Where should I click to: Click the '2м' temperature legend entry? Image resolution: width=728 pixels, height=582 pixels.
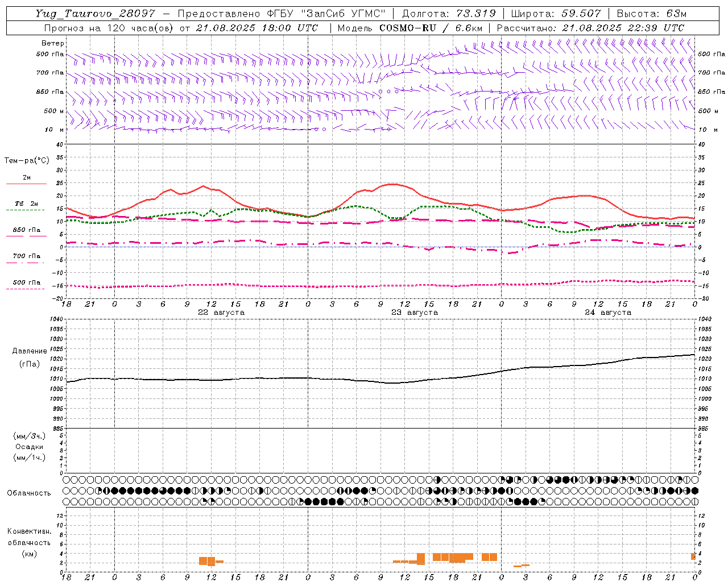click(27, 178)
